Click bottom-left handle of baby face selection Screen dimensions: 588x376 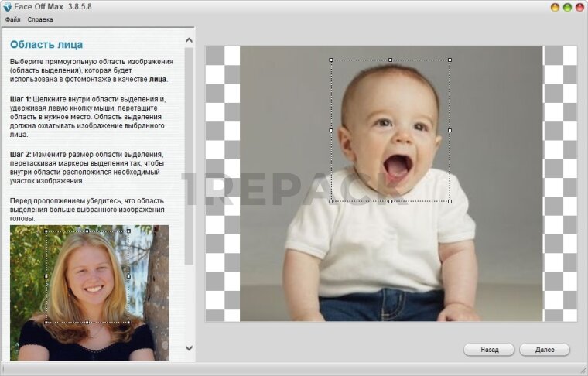[331, 201]
